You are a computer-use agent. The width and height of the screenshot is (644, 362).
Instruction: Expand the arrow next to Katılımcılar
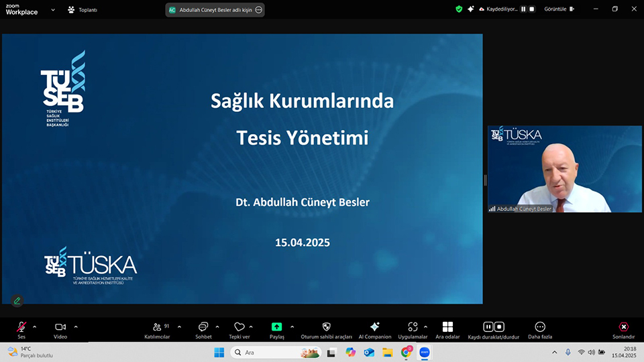click(x=179, y=327)
